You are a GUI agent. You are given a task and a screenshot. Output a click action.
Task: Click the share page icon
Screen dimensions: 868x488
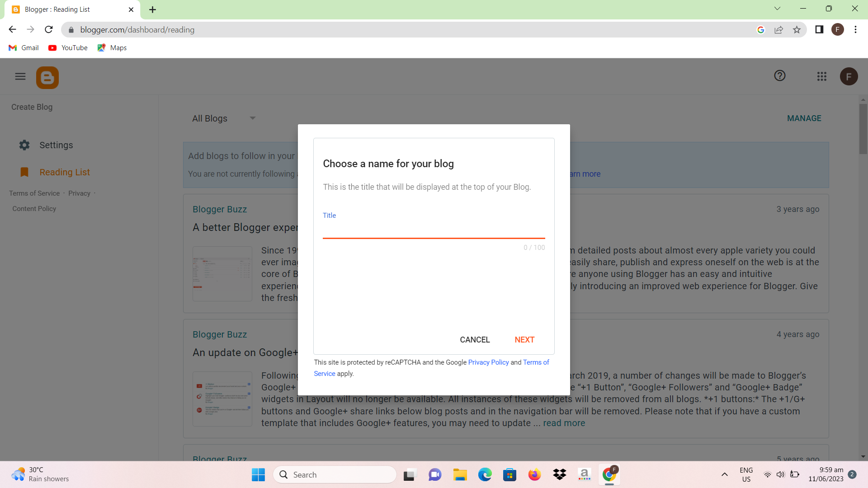778,30
